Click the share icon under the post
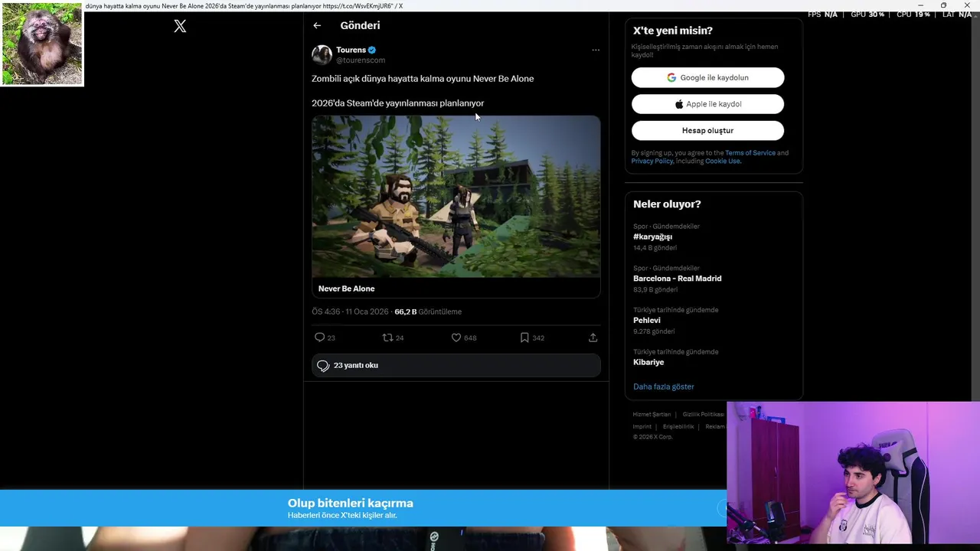The height and width of the screenshot is (551, 980). (x=593, y=337)
